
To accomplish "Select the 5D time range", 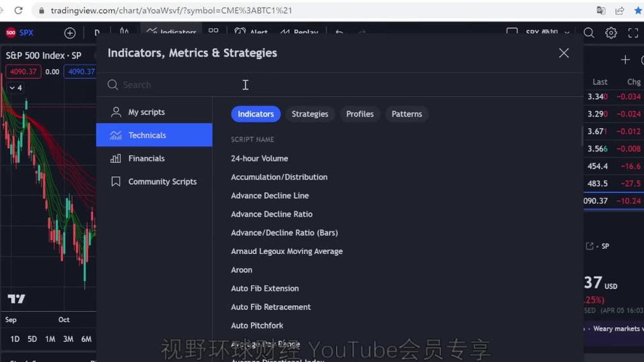I will tap(32, 339).
